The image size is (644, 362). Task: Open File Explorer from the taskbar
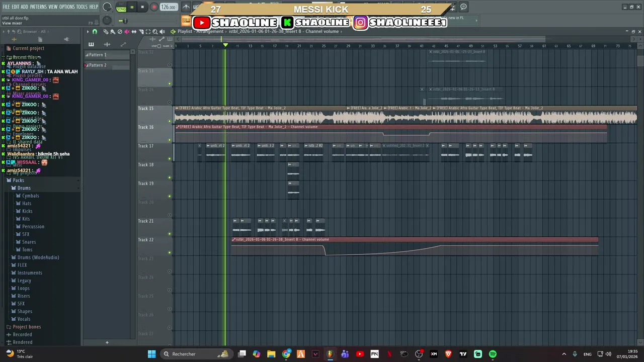tap(271, 354)
